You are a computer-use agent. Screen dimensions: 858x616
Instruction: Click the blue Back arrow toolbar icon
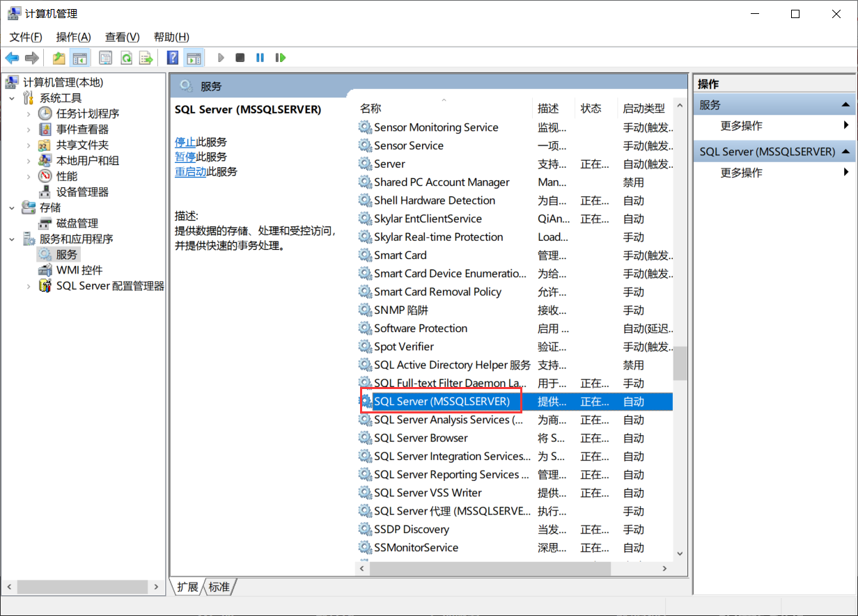pos(12,58)
